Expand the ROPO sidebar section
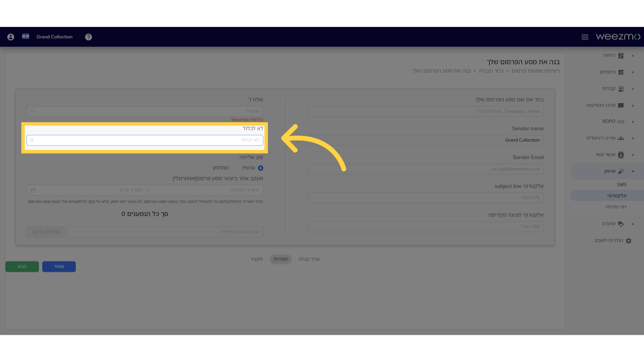The image size is (644, 362). click(633, 122)
